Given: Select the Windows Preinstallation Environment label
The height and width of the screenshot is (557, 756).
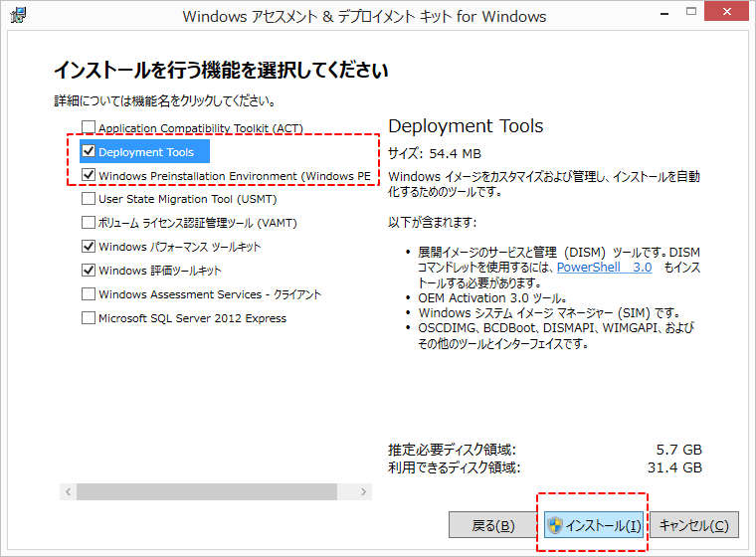Looking at the screenshot, I should [235, 176].
